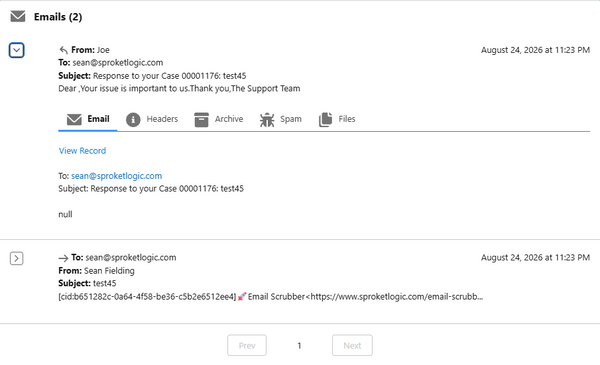Viewport: 600px width, 365px height.
Task: Click the reply arrow icon beside From: Joe
Action: tap(64, 50)
